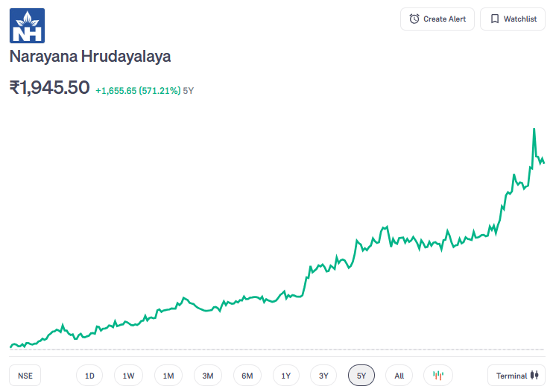553x392 pixels.
Task: Select the NSE exchange button
Action: [25, 376]
